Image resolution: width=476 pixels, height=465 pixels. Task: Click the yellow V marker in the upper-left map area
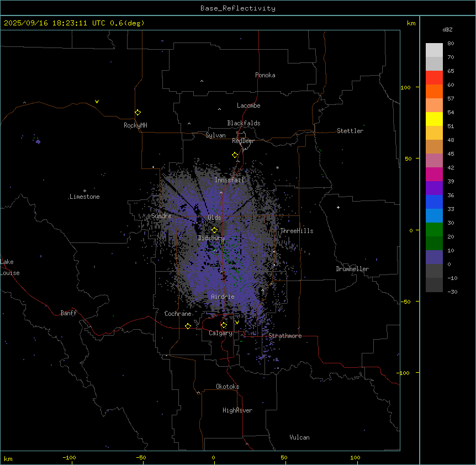click(97, 102)
